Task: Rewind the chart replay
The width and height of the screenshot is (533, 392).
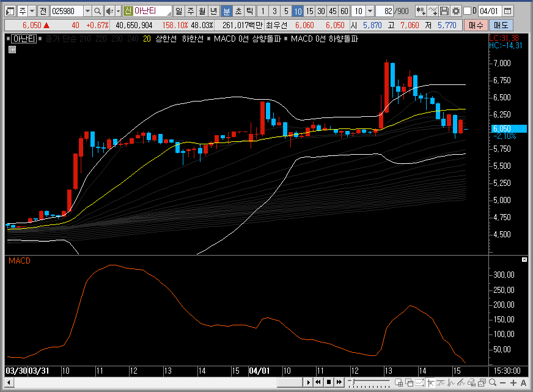Action: click(x=318, y=382)
